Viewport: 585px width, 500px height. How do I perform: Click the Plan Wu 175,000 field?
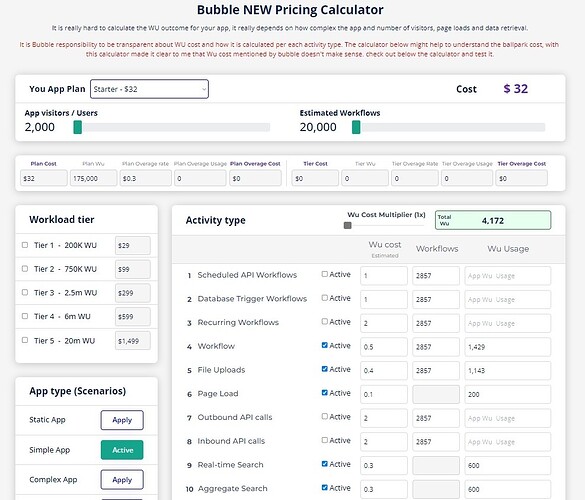[x=93, y=178]
